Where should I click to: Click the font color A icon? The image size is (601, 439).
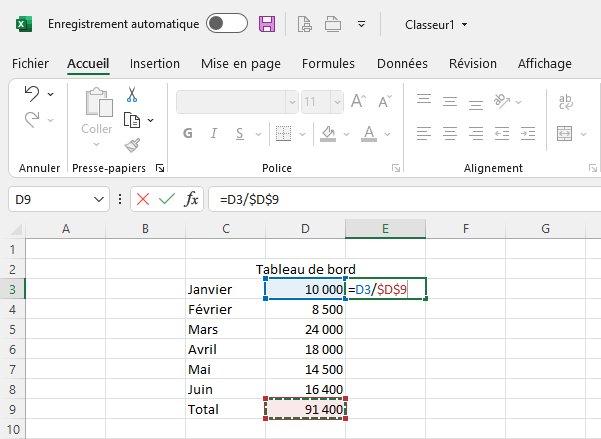369,133
